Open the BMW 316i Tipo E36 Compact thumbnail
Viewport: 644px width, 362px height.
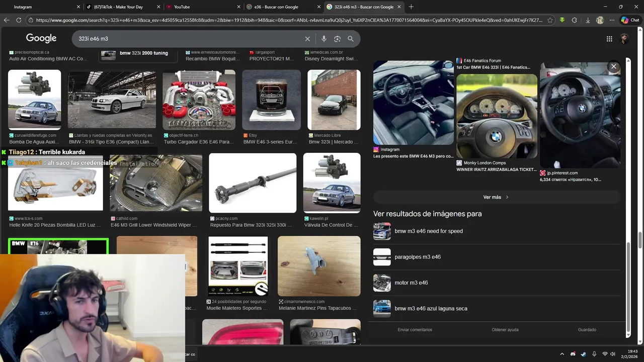pos(112,100)
